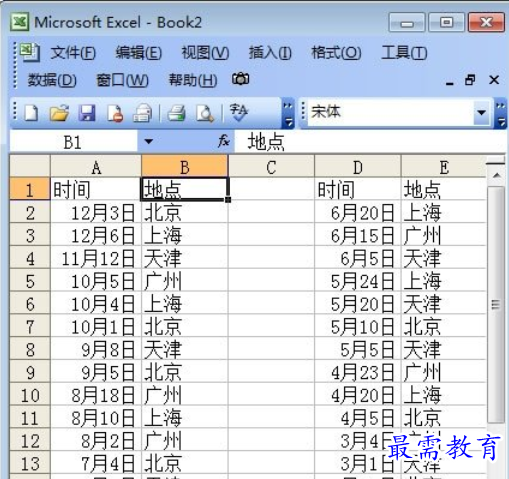Select cell B1 containing 地点
509x479 pixels.
[x=185, y=189]
